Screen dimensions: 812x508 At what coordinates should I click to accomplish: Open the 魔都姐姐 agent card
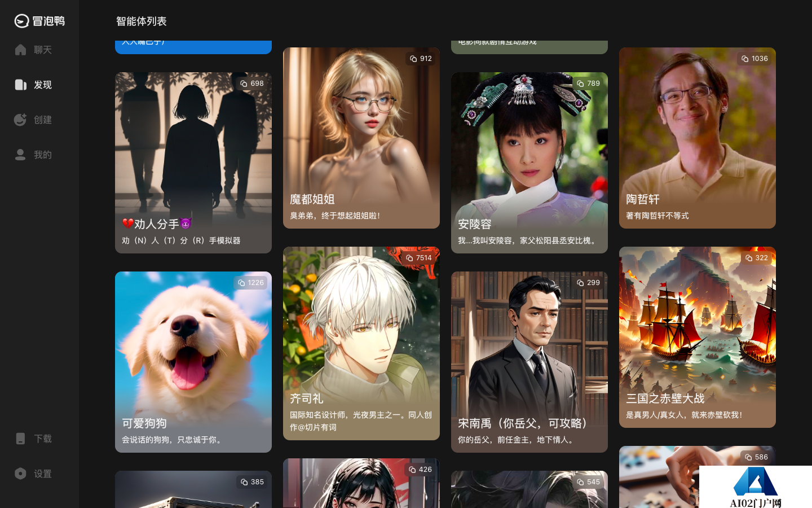pos(361,138)
